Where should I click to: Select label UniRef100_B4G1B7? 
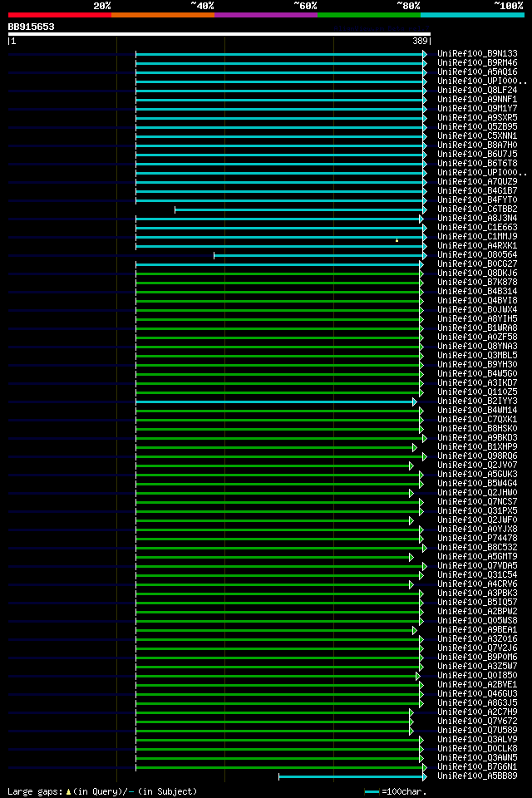(477, 191)
